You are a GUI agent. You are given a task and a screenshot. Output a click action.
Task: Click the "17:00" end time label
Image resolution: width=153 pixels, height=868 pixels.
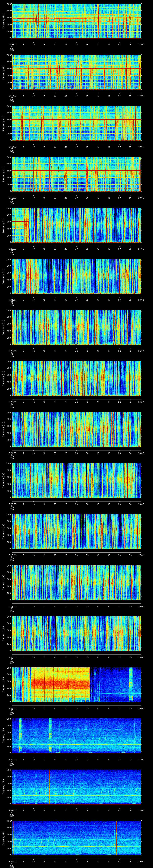click(141, 44)
